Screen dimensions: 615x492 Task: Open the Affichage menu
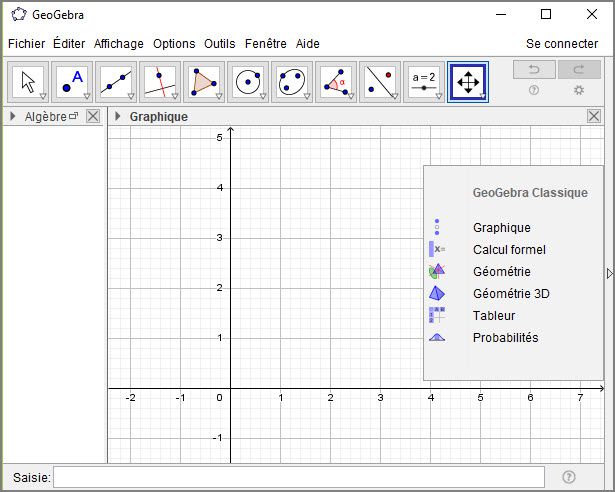click(118, 44)
